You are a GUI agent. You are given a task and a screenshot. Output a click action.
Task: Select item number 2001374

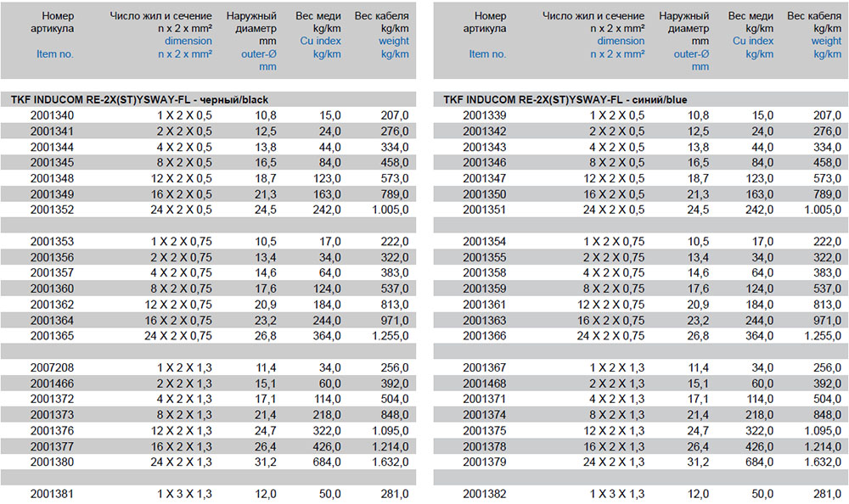(x=485, y=415)
